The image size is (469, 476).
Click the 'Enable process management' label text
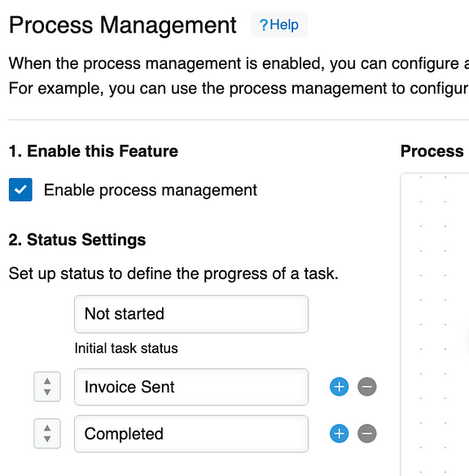pyautogui.click(x=151, y=190)
